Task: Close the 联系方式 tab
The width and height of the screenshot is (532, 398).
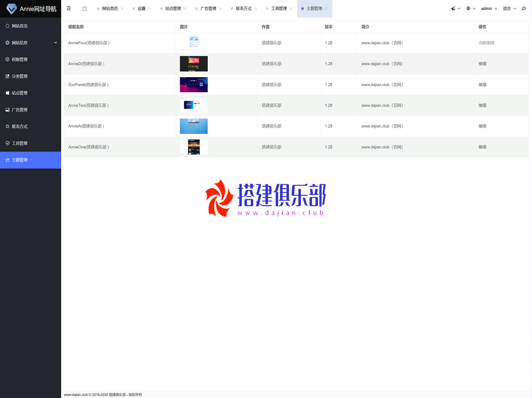Action: 256,9
